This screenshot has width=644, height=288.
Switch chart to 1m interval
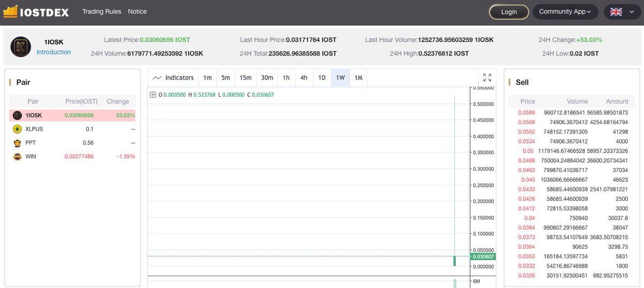pos(207,78)
